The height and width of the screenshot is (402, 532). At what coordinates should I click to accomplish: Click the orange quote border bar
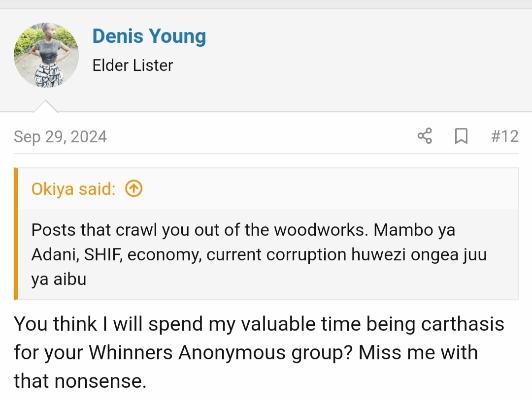tap(16, 234)
